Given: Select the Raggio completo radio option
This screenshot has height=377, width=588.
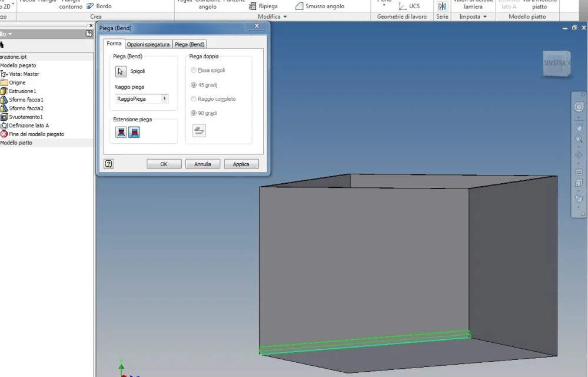Looking at the screenshot, I should 194,98.
